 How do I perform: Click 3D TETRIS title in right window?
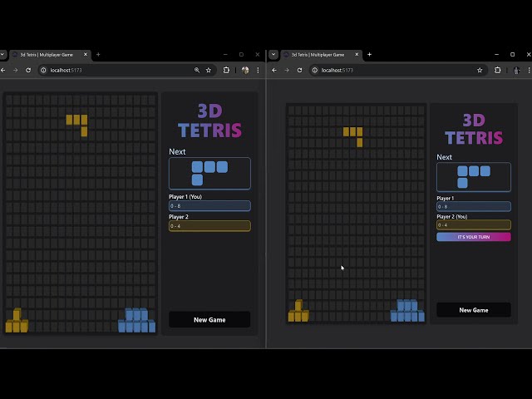pos(474,129)
